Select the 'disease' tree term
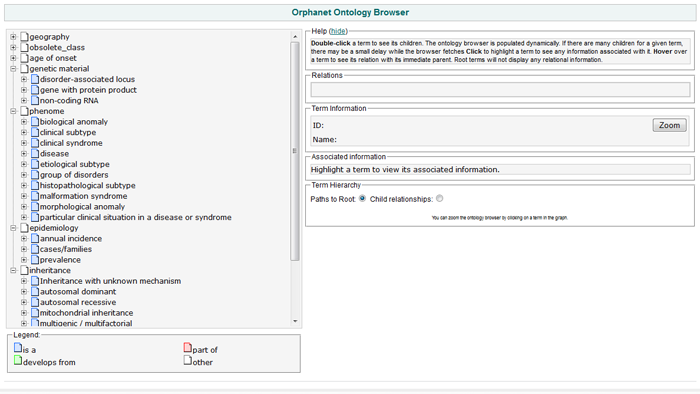Viewport: 700px width, 394px height. (54, 153)
